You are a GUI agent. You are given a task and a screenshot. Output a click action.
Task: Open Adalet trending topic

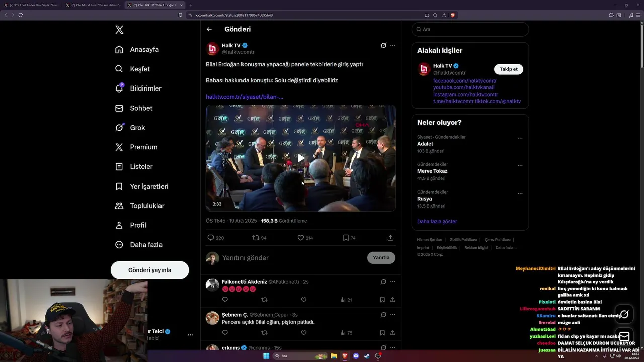click(425, 144)
